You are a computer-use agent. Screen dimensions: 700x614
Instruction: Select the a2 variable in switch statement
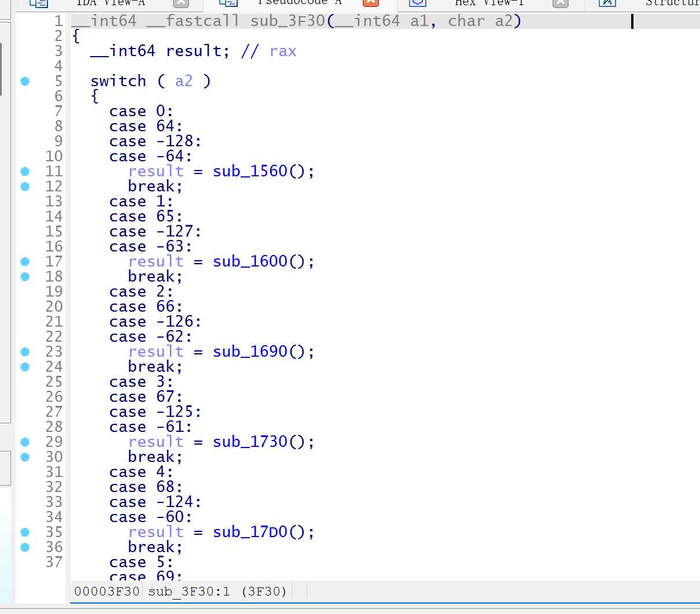pyautogui.click(x=183, y=82)
